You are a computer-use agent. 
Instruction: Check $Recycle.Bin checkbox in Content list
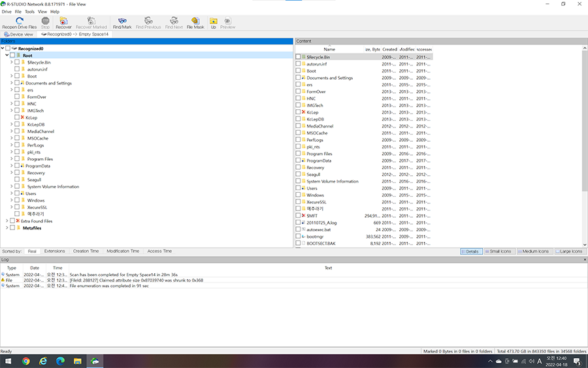[x=298, y=57]
